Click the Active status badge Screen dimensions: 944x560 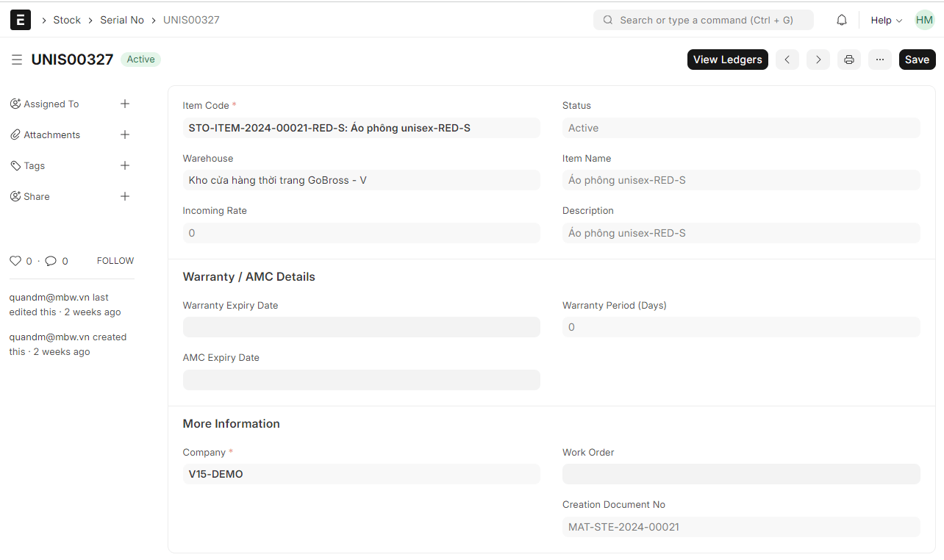click(140, 60)
